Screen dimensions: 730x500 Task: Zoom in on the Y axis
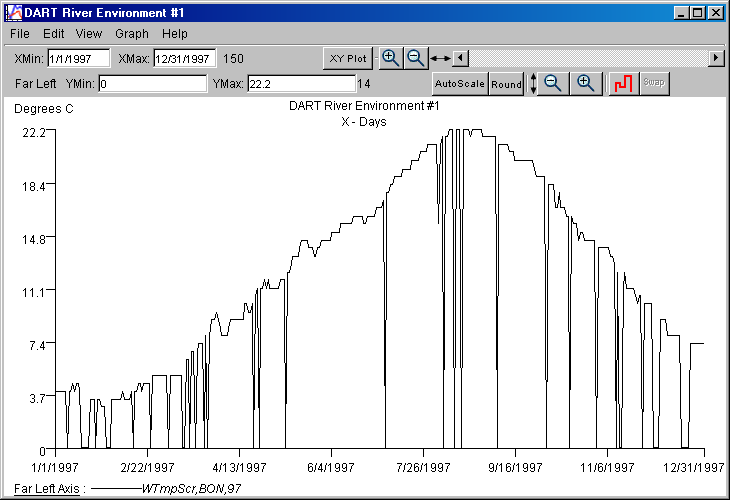click(x=586, y=84)
